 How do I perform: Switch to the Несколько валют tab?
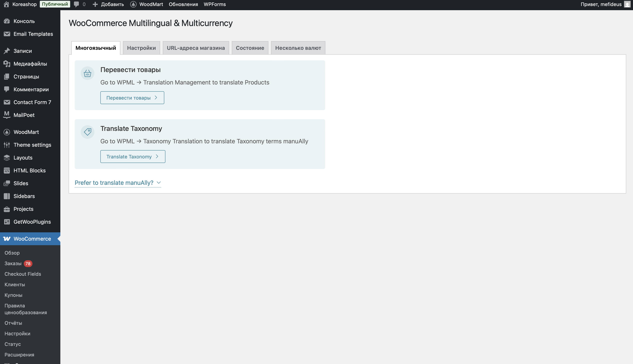pos(298,48)
